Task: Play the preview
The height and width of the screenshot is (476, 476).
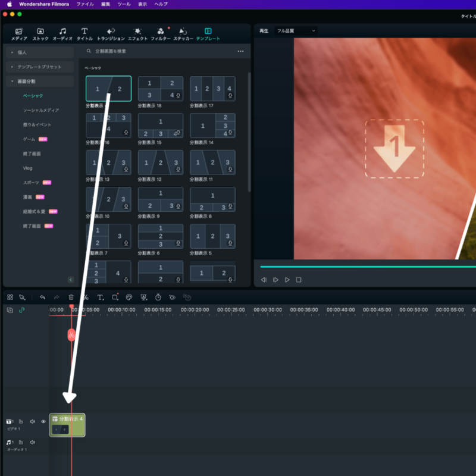Action: click(x=287, y=280)
